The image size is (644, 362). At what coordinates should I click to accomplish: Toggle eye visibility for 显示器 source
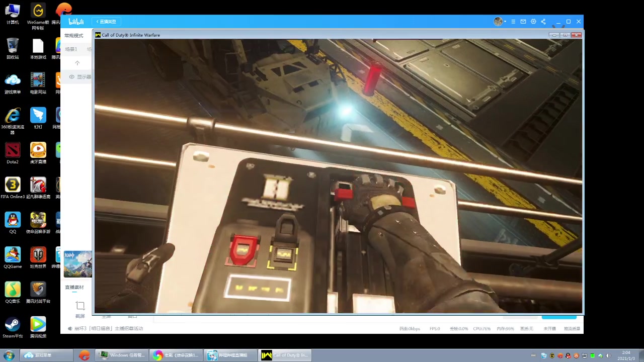(72, 77)
